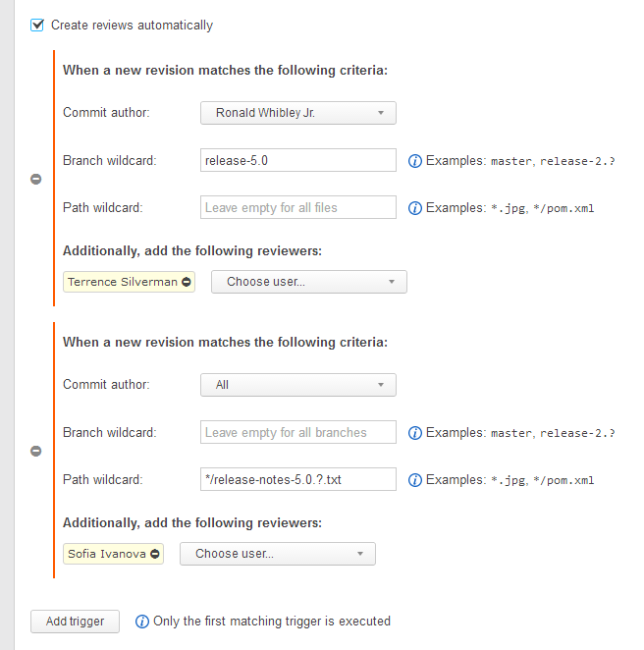The width and height of the screenshot is (644, 650).
Task: Open Commit author dropdown showing Ronald Whibley Jr.
Action: (298, 113)
